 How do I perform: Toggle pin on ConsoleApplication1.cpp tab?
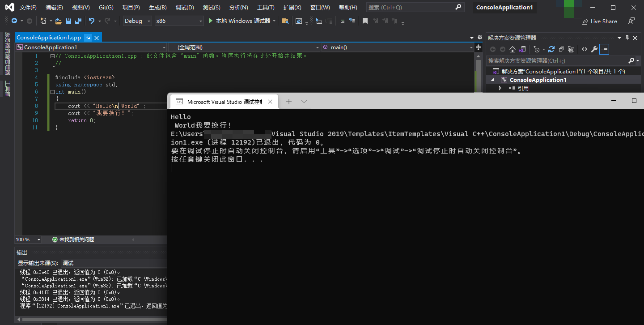(x=88, y=38)
